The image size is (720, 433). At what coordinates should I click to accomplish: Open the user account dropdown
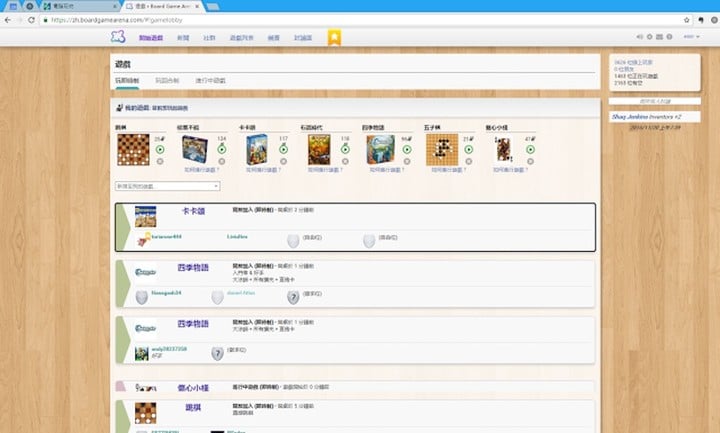tap(691, 37)
